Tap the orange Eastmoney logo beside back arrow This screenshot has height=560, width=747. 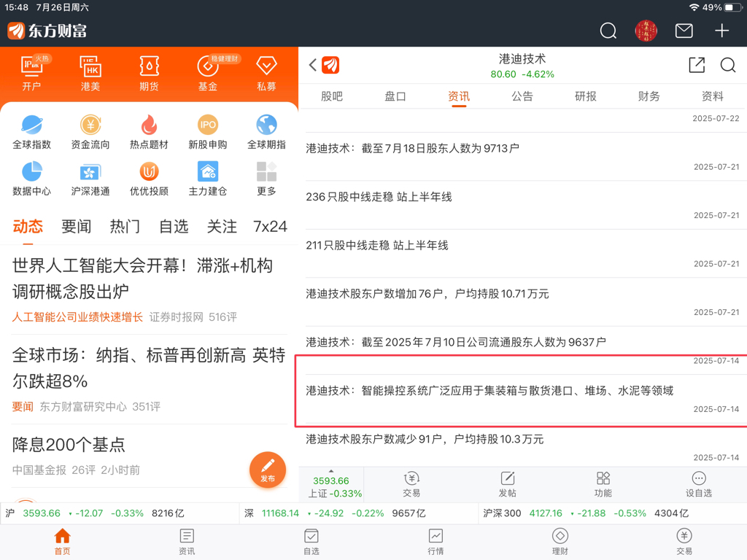(330, 65)
